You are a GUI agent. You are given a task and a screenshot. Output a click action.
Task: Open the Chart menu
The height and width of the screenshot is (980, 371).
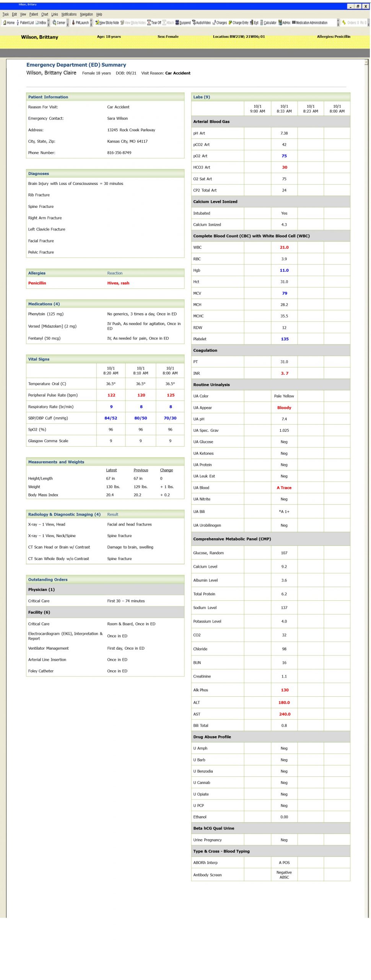tap(45, 14)
